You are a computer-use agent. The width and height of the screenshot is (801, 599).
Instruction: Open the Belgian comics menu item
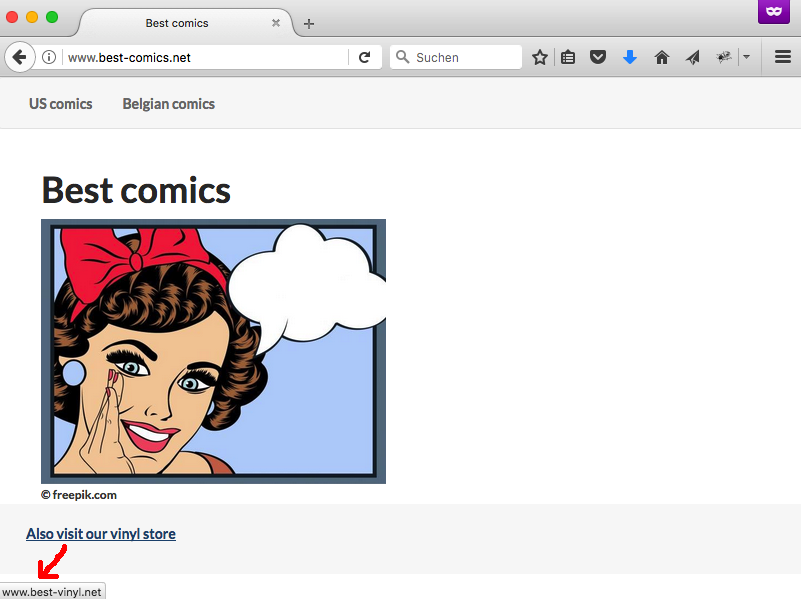(x=169, y=104)
